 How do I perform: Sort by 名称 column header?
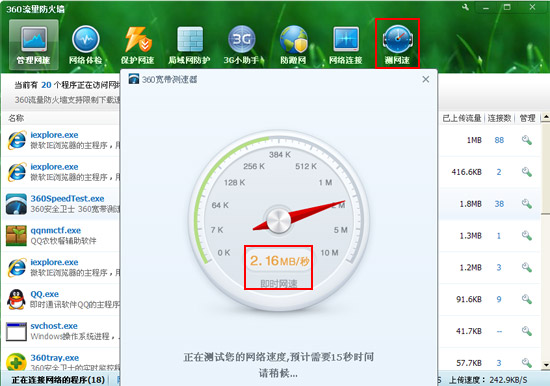[16, 118]
